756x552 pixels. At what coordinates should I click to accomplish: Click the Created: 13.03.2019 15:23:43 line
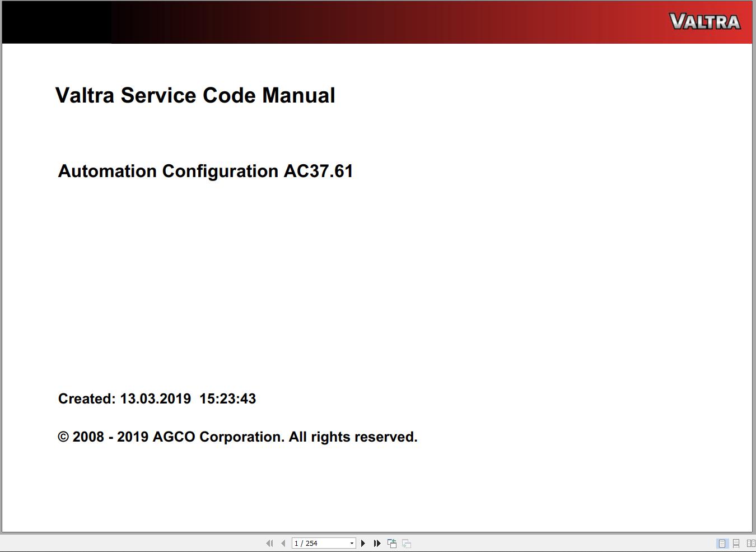pyautogui.click(x=157, y=398)
